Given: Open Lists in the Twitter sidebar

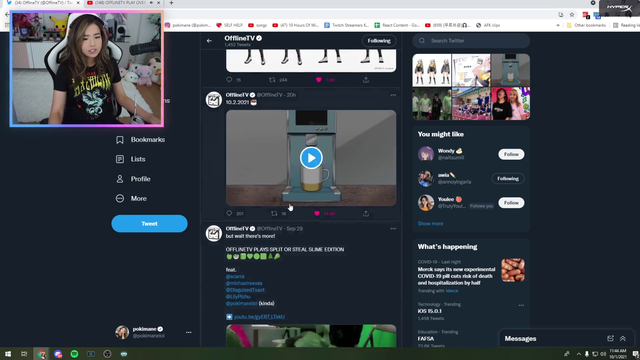Looking at the screenshot, I should tap(131, 159).
